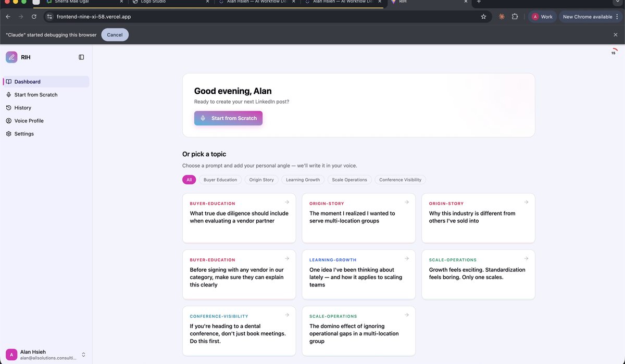The width and height of the screenshot is (625, 364).
Task: Open Settings from the sidebar
Action: [23, 133]
